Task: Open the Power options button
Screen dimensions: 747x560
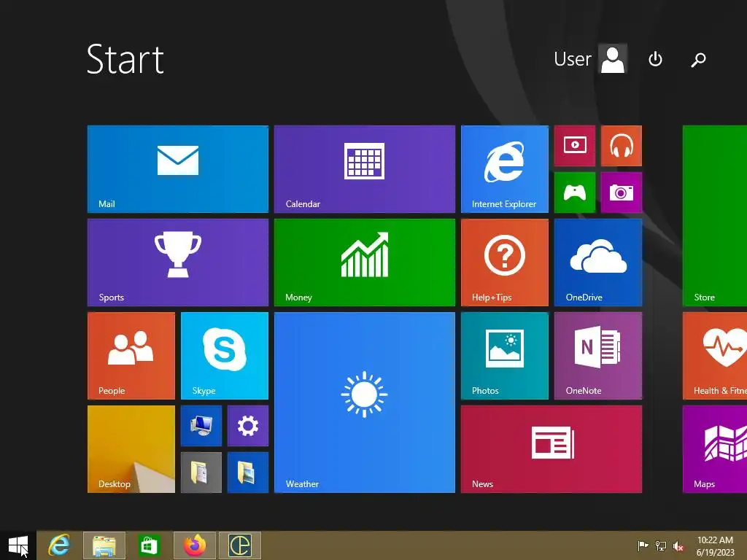Action: pyautogui.click(x=656, y=59)
